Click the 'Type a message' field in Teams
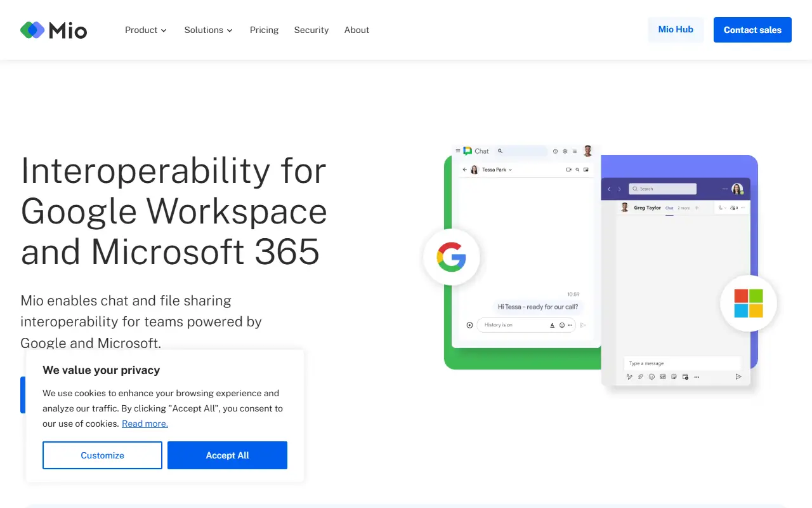Image resolution: width=812 pixels, height=508 pixels. [682, 363]
